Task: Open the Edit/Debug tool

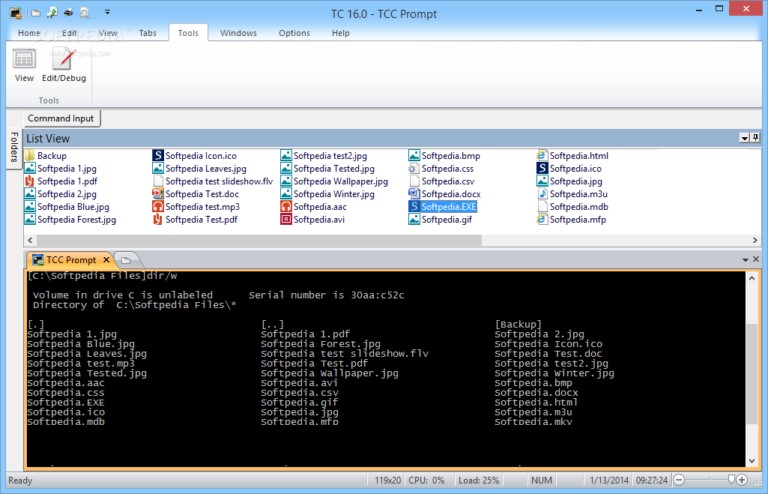Action: 63,65
